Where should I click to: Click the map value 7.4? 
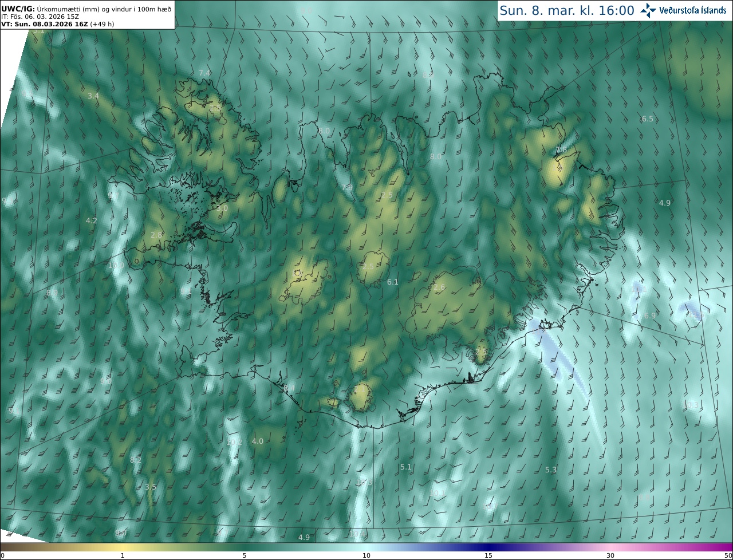click(204, 73)
